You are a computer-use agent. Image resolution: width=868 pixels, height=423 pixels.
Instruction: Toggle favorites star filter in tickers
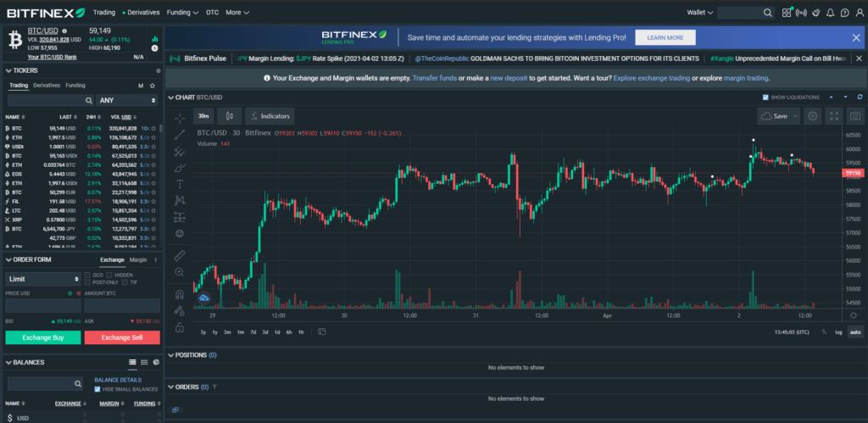pyautogui.click(x=153, y=86)
